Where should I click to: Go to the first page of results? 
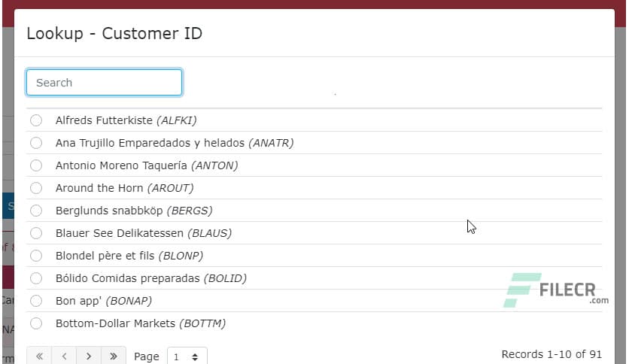(x=39, y=356)
